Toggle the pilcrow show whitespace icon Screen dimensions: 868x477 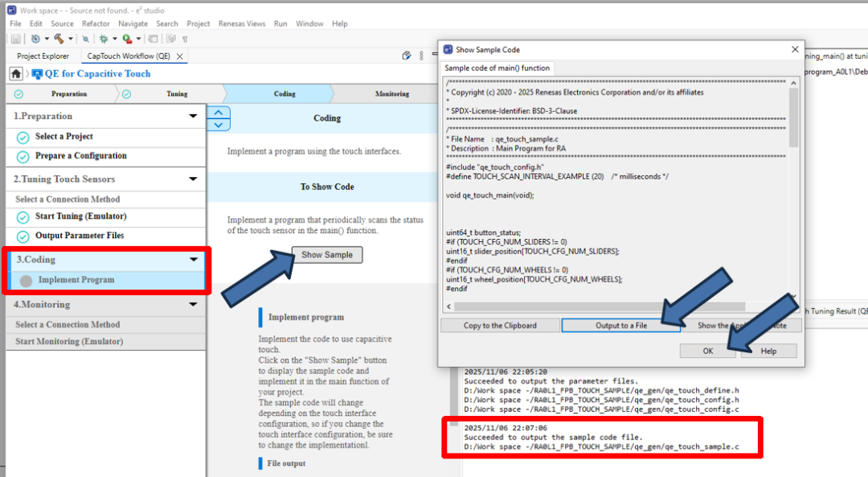pyautogui.click(x=185, y=39)
